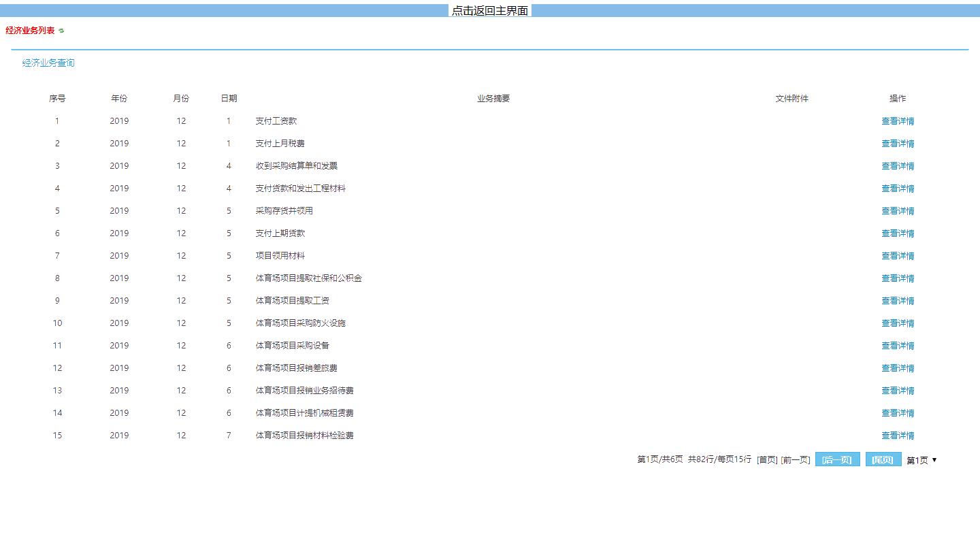Click the 首页 pagination link
Screen dimensions: 980x537
(767, 459)
